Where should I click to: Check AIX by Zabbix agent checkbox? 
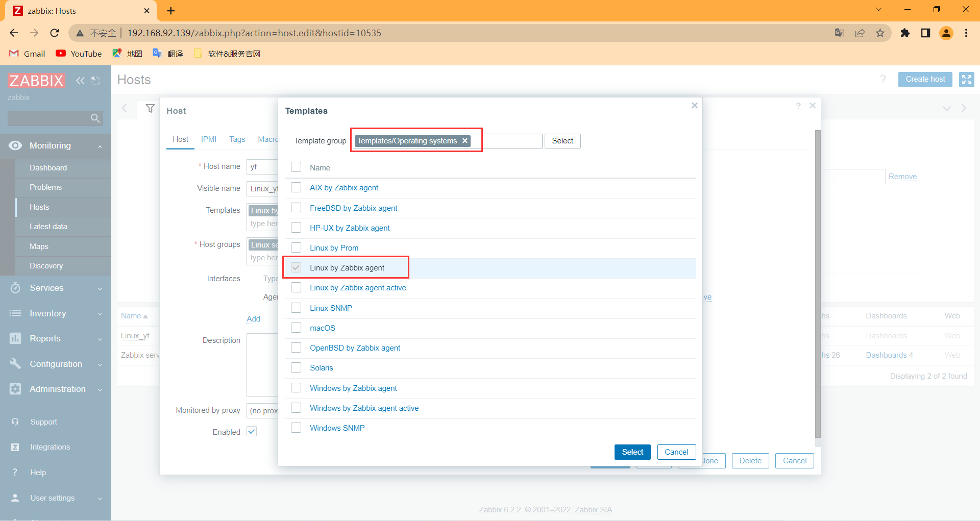coord(296,187)
